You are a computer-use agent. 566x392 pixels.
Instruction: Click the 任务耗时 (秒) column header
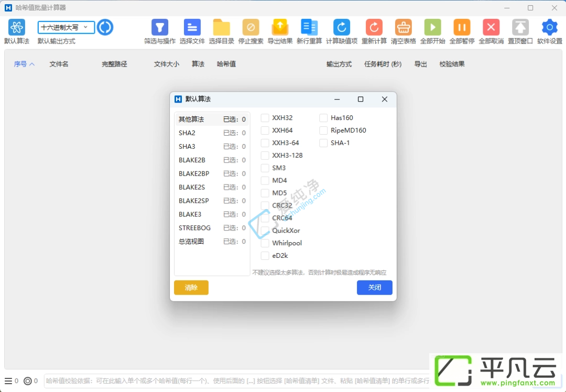[x=383, y=64]
